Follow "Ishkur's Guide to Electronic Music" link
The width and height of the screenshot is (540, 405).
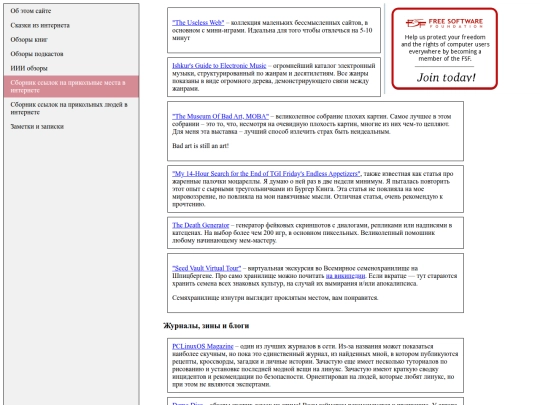pos(219,65)
